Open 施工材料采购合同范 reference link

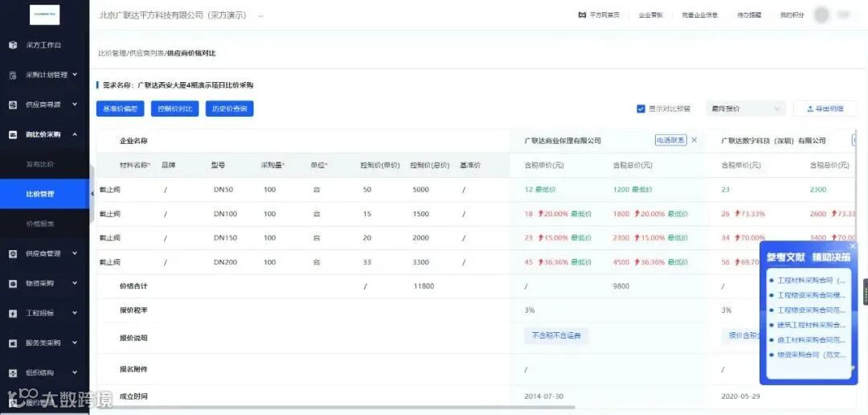(812, 339)
